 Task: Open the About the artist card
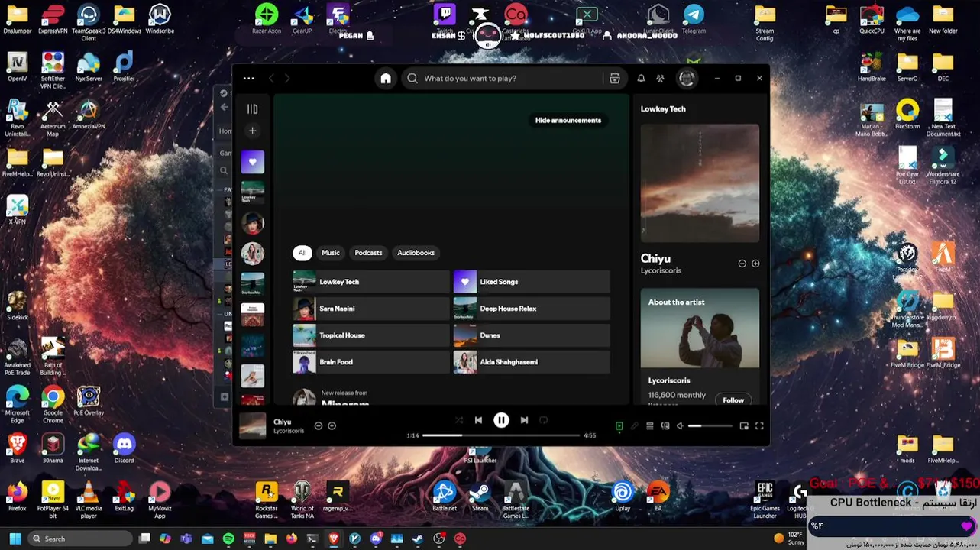[x=700, y=346]
